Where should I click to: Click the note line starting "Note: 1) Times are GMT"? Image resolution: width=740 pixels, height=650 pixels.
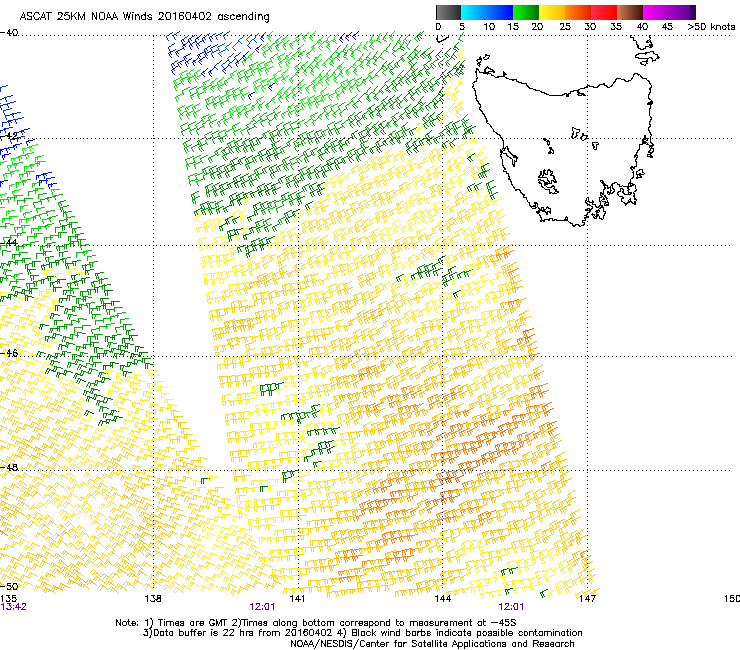point(316,623)
